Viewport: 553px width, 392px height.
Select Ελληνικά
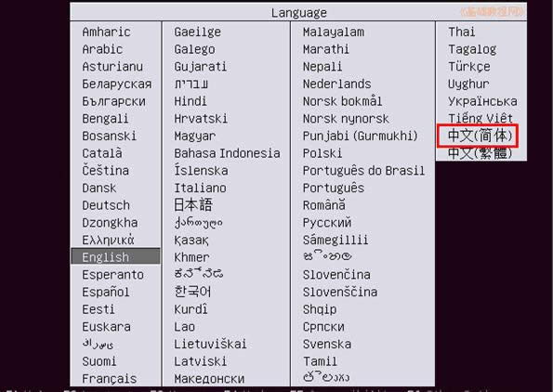click(108, 240)
